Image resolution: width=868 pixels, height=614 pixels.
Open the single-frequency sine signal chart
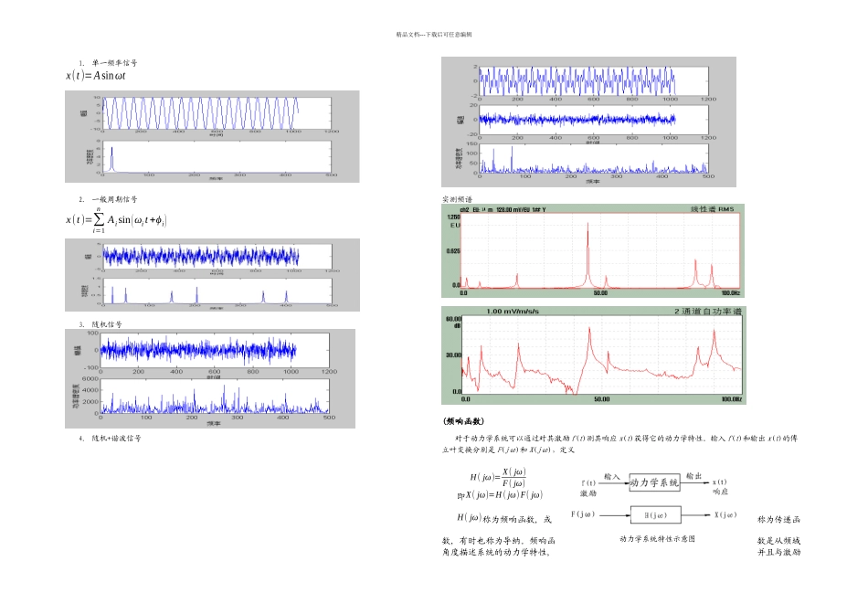pyautogui.click(x=212, y=136)
